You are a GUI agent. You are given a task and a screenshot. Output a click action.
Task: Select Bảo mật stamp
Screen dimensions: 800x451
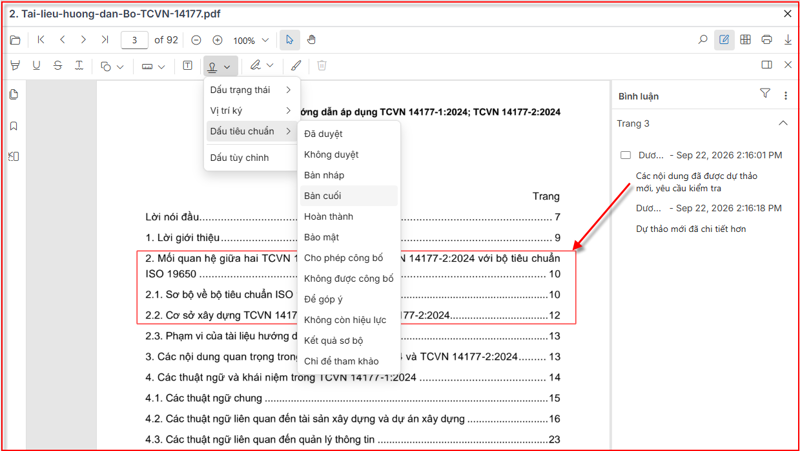tap(348, 237)
